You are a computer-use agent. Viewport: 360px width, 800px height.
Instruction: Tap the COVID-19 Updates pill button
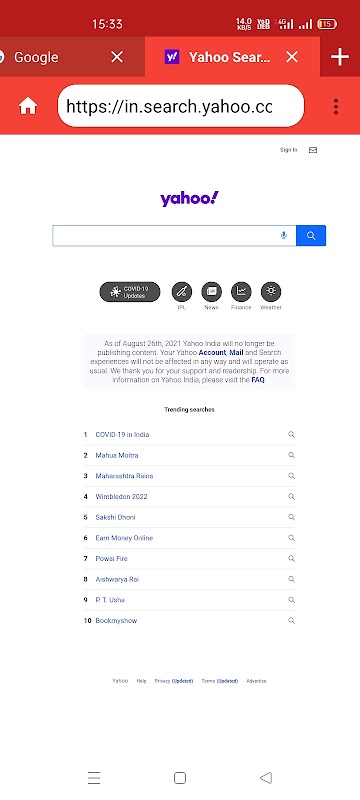click(x=130, y=292)
